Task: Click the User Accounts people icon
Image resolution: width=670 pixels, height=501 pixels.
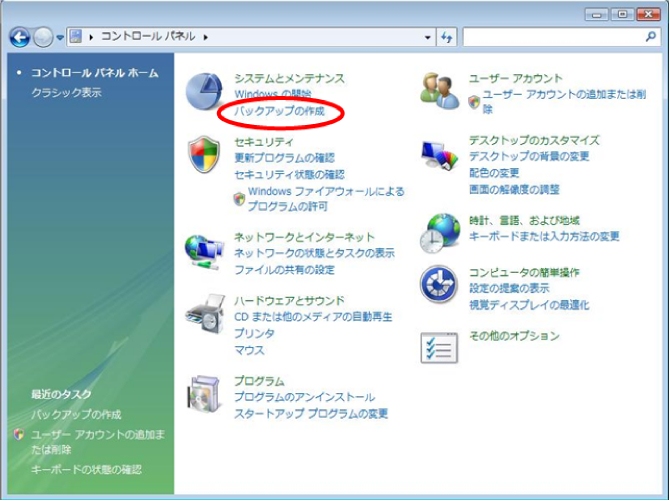Action: (440, 90)
